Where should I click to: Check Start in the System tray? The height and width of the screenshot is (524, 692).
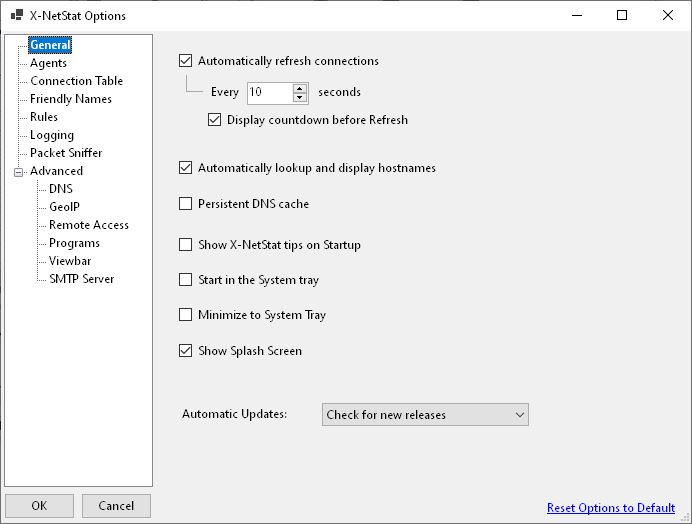pyautogui.click(x=185, y=279)
